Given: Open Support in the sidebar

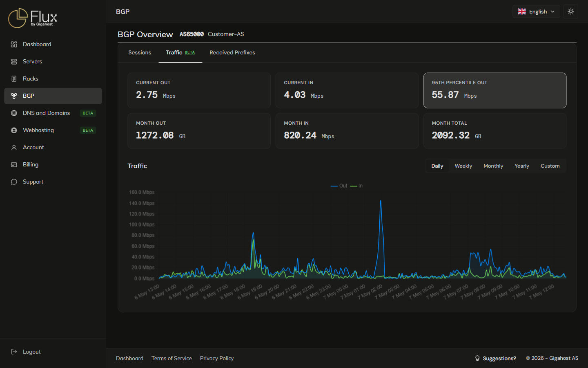Looking at the screenshot, I should click(53, 182).
